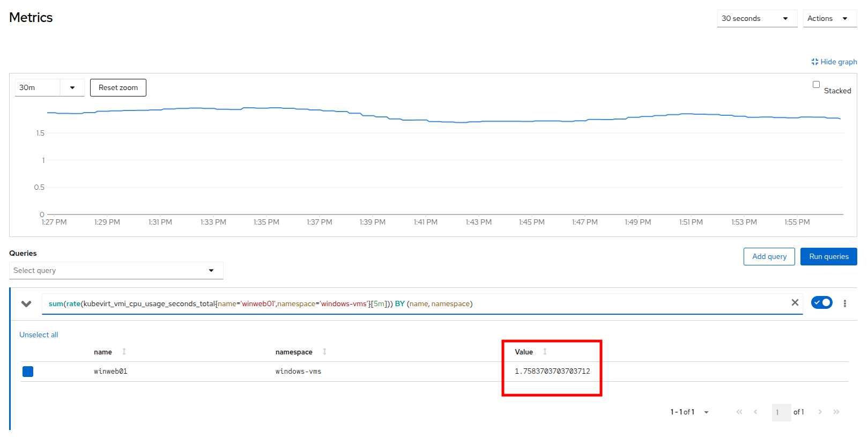Go to the first results page
868x437 pixels.
(x=739, y=412)
